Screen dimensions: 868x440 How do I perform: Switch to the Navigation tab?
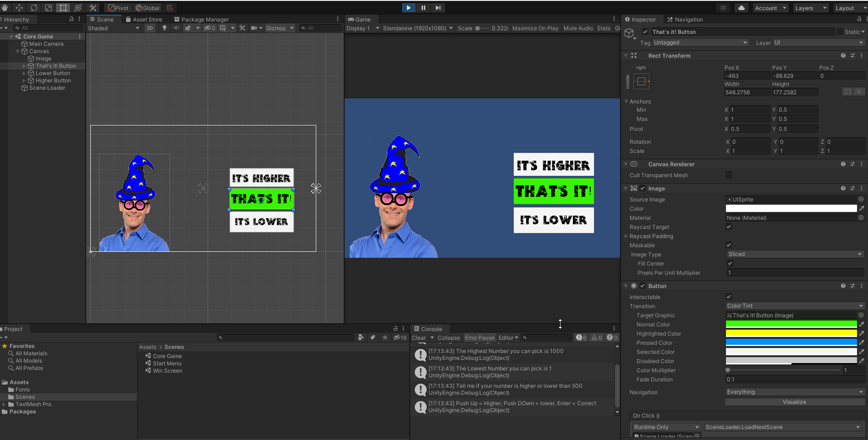coord(685,19)
